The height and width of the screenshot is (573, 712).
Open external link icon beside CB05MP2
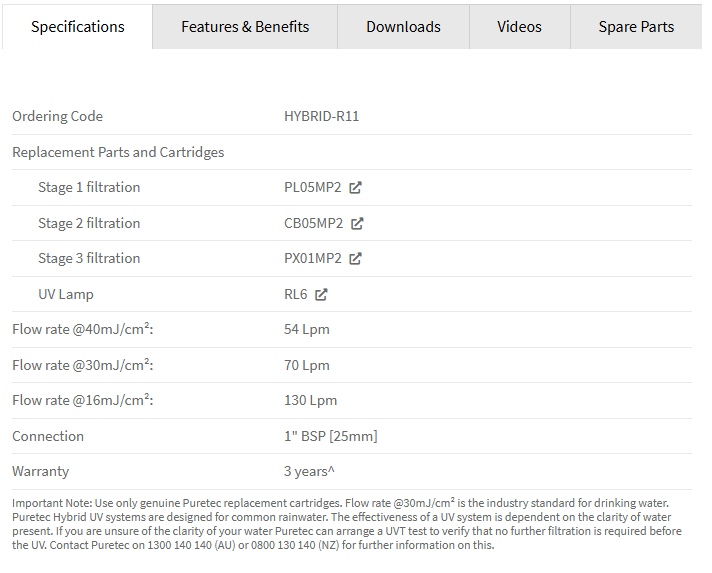click(357, 223)
